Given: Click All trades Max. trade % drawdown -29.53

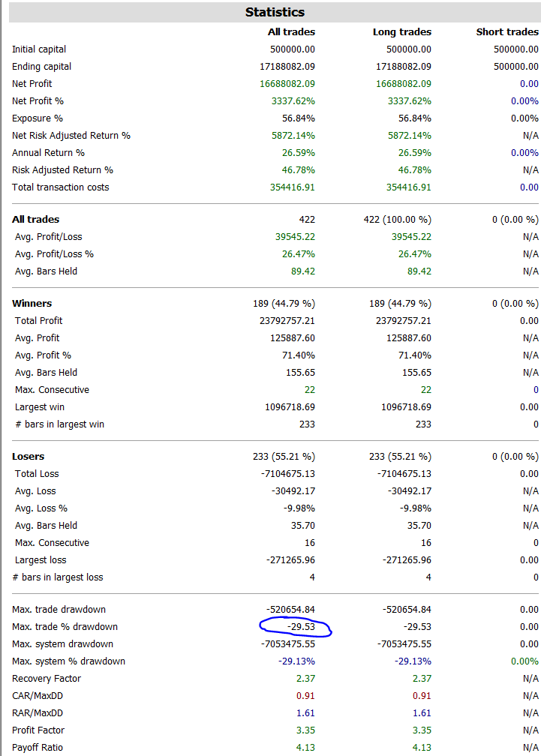Looking at the screenshot, I should point(302,627).
